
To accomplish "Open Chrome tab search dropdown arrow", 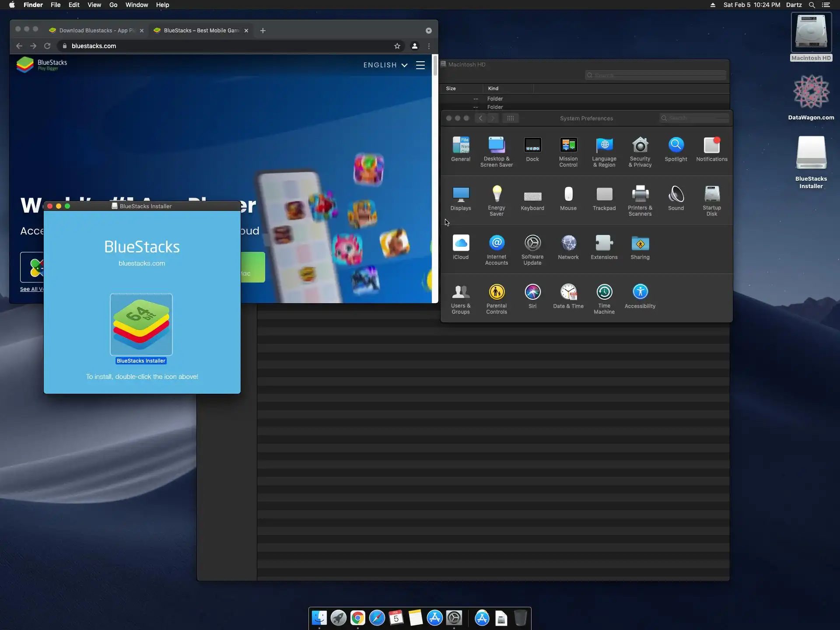I will coord(428,31).
